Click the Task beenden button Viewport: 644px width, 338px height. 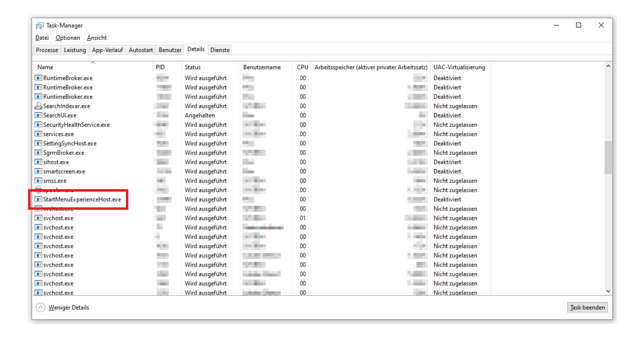(x=587, y=307)
